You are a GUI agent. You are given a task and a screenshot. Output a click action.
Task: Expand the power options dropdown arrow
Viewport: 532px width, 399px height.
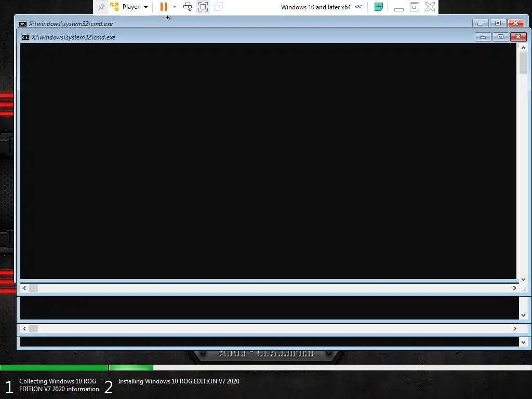(175, 7)
